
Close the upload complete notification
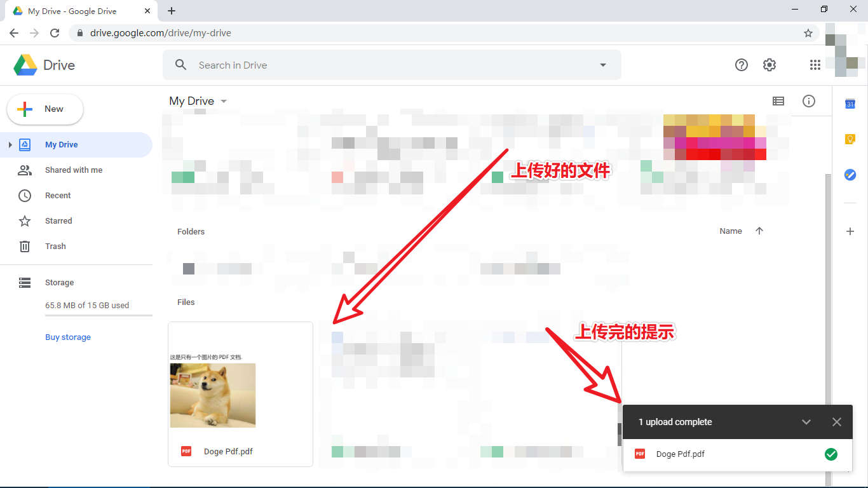point(837,422)
